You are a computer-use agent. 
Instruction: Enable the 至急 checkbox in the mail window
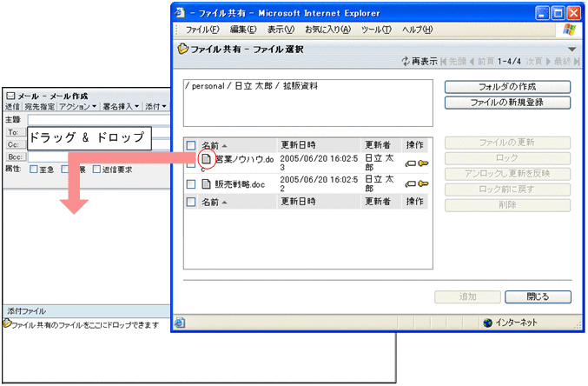[x=34, y=170]
